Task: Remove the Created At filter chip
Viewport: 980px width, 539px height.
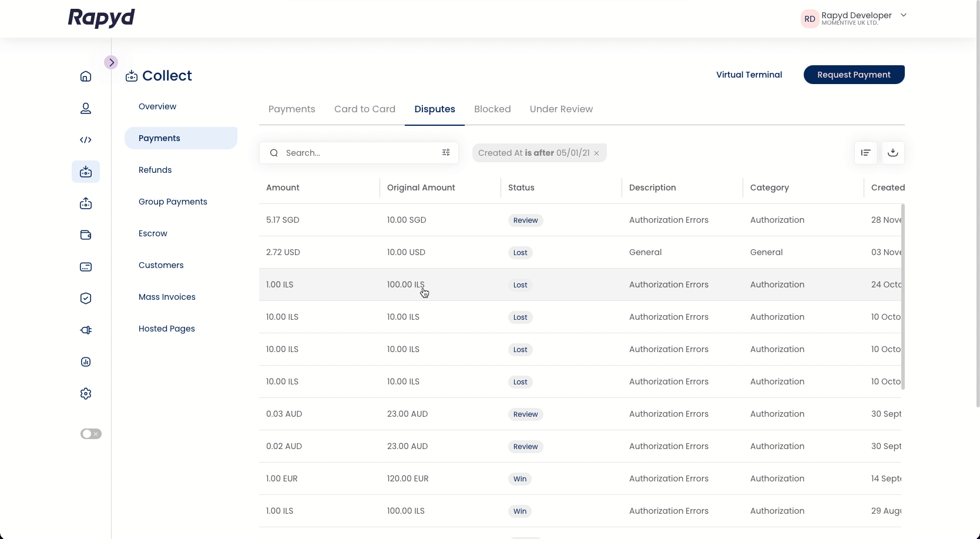Action: (x=596, y=153)
